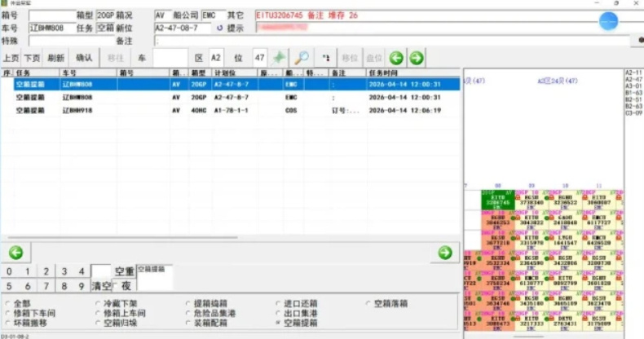The height and width of the screenshot is (339, 644).
Task: Select the 提箱捣箱 radio option
Action: click(x=206, y=303)
